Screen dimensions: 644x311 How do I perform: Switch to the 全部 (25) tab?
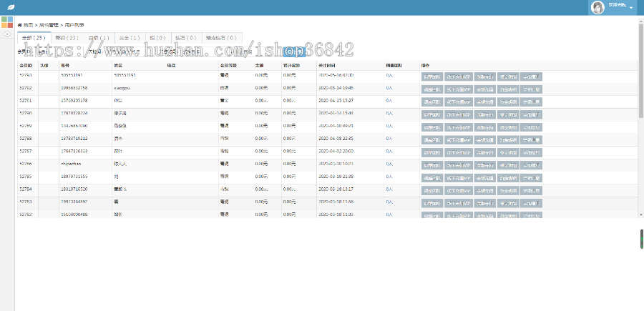[x=34, y=37]
